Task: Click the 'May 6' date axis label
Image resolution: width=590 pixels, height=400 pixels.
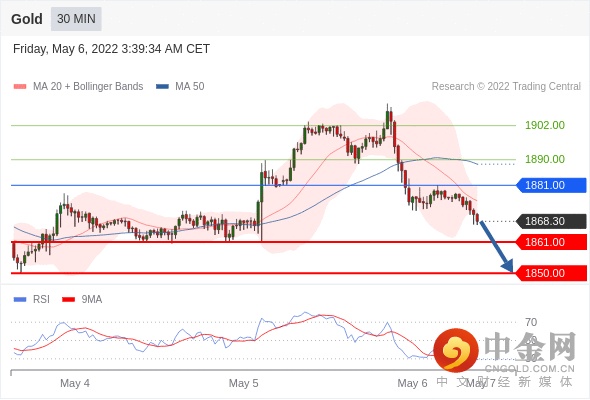Action: click(412, 383)
